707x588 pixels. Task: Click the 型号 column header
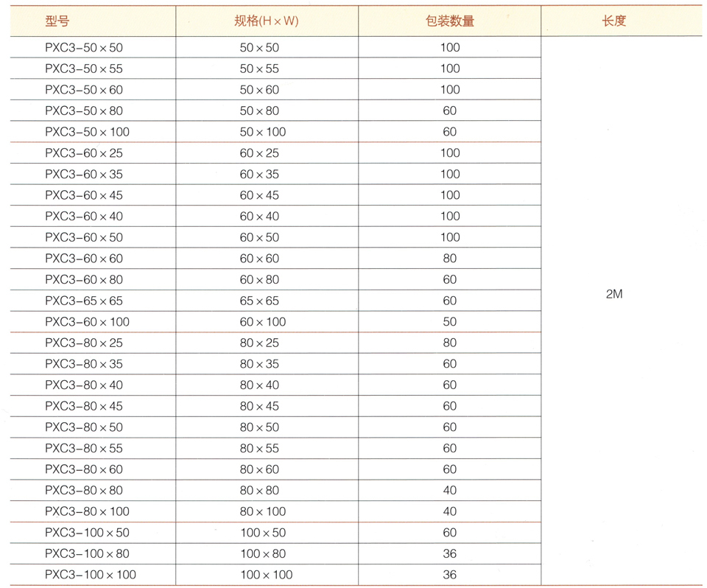[57, 21]
